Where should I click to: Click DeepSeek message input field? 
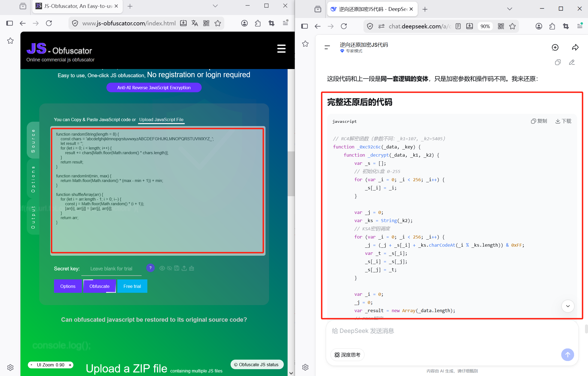coord(452,331)
